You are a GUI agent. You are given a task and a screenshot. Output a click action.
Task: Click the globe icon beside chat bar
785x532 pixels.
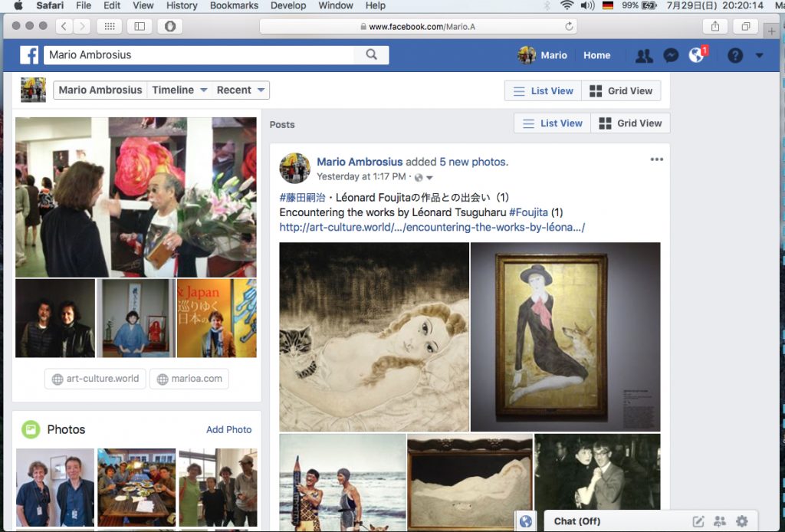coord(526,521)
